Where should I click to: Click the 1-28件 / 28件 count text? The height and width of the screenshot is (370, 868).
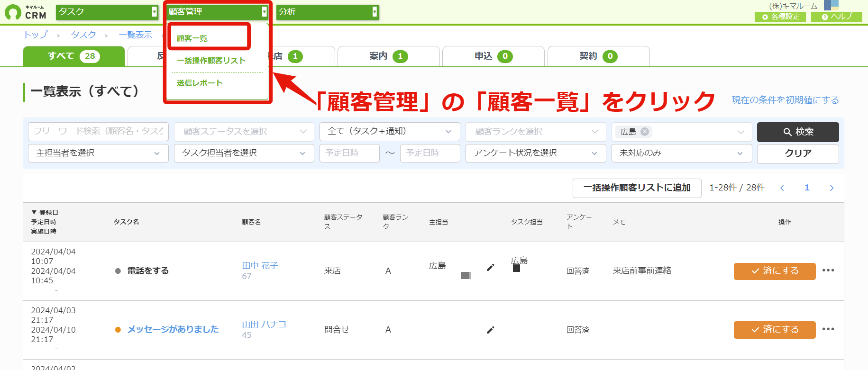[737, 188]
